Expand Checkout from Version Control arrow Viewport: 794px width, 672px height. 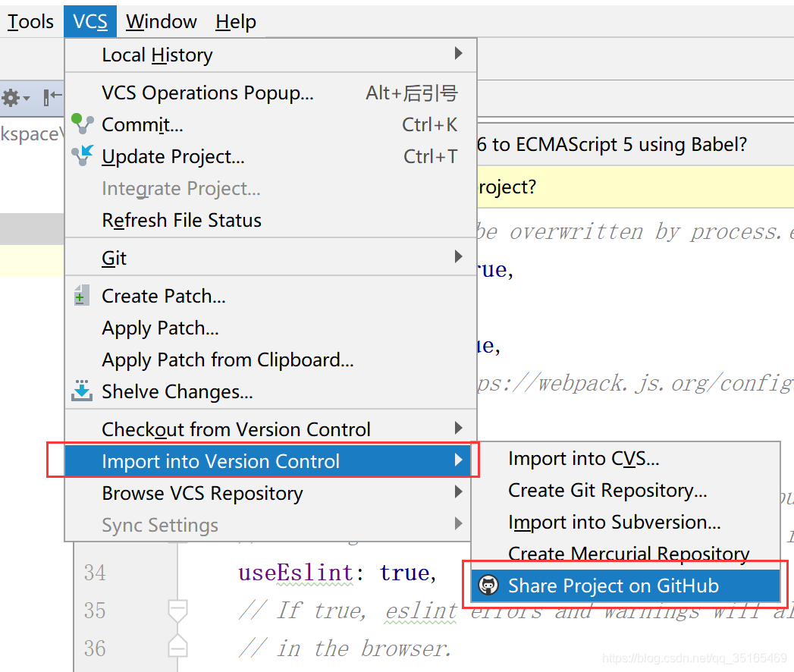coord(458,429)
